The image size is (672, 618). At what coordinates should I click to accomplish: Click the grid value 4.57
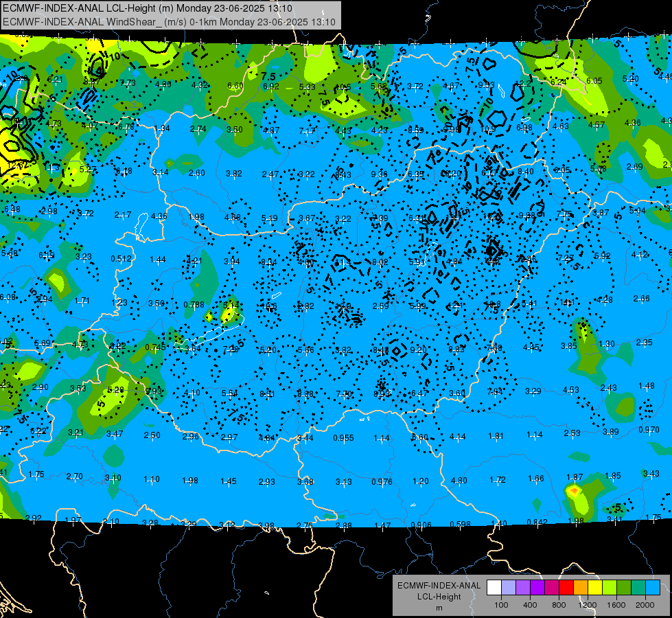(x=596, y=125)
